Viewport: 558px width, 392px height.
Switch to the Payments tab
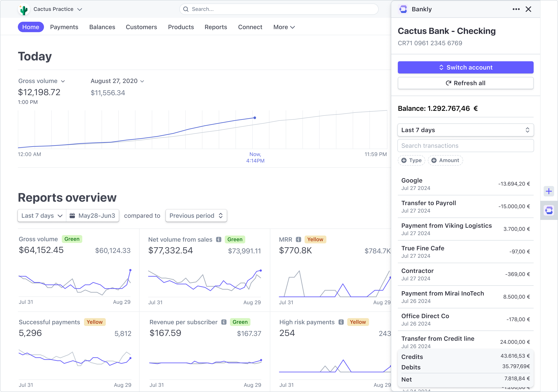tap(64, 27)
